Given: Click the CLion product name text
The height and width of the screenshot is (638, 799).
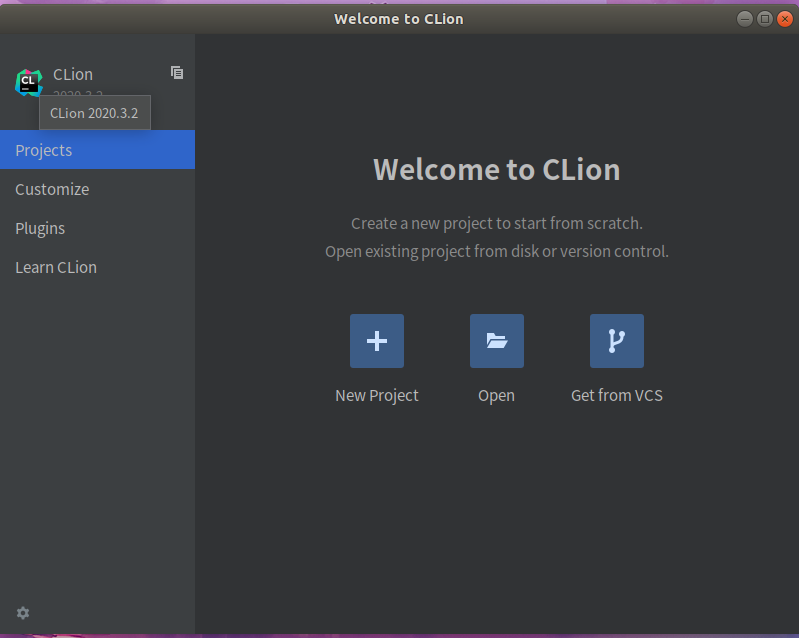Looking at the screenshot, I should pyautogui.click(x=73, y=74).
